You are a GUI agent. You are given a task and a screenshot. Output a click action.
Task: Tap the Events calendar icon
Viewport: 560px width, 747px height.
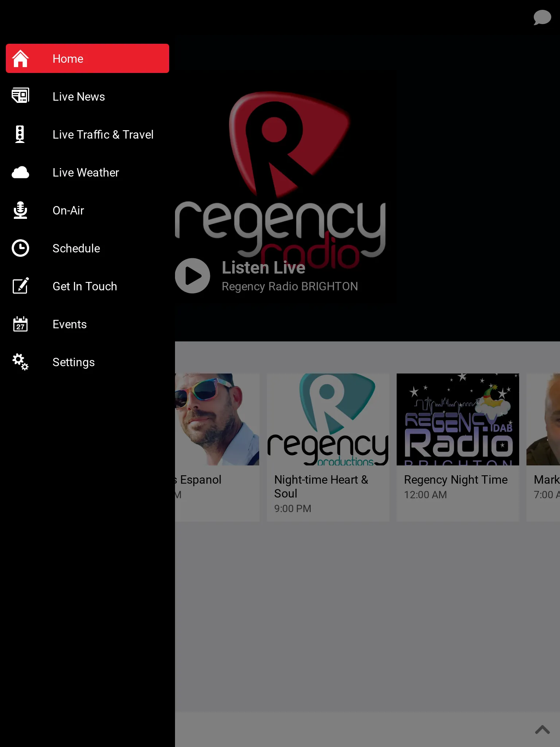coord(20,324)
